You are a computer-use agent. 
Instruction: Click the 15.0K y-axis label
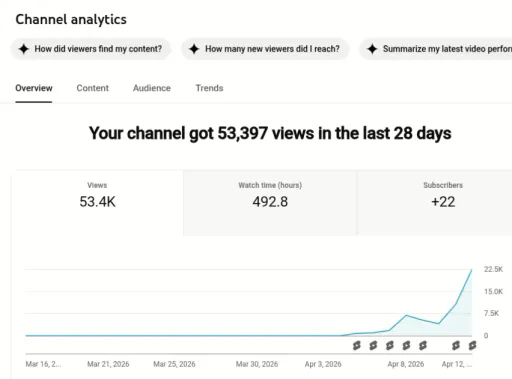493,292
